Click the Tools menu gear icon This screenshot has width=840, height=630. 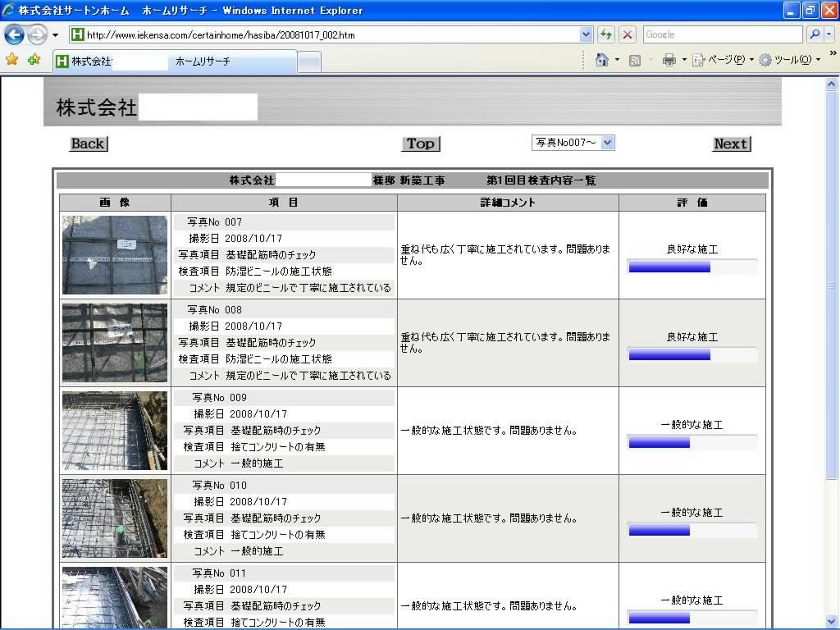(765, 60)
